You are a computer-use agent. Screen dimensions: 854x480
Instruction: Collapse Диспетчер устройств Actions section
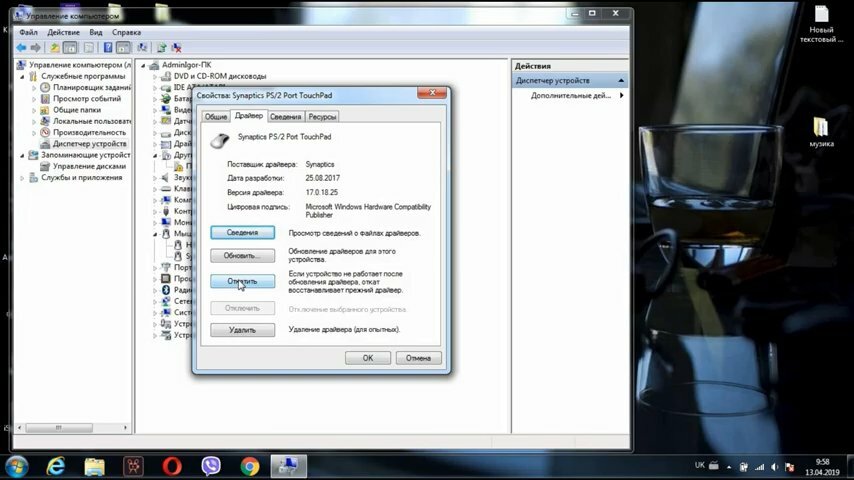tap(621, 81)
